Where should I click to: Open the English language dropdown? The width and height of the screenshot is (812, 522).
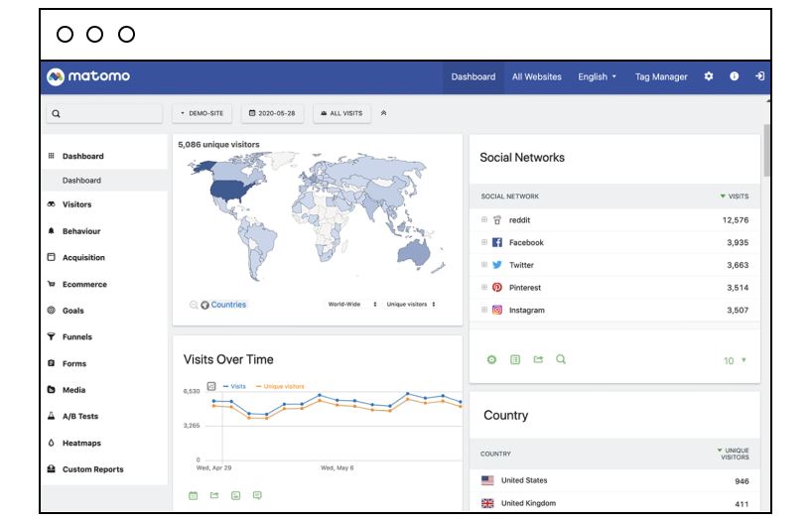598,76
